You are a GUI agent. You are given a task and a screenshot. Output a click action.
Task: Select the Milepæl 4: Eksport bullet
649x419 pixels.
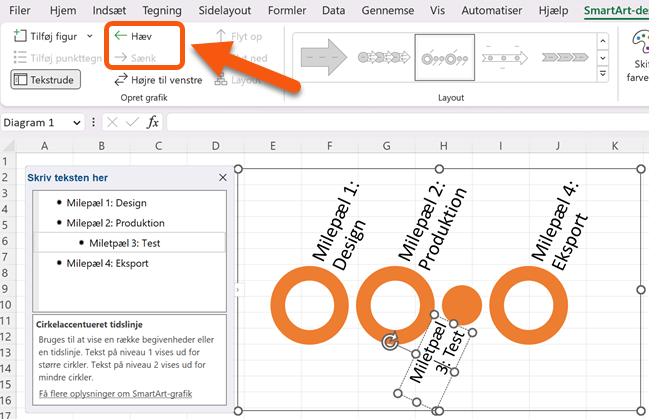[106, 262]
